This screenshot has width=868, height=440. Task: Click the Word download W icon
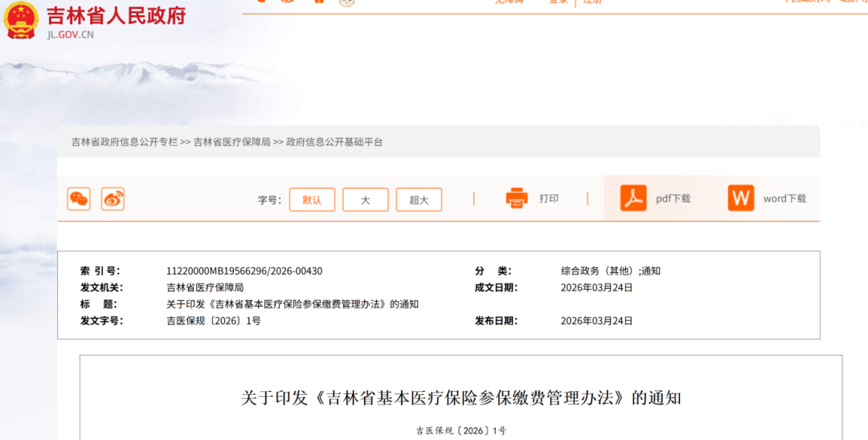pyautogui.click(x=741, y=198)
